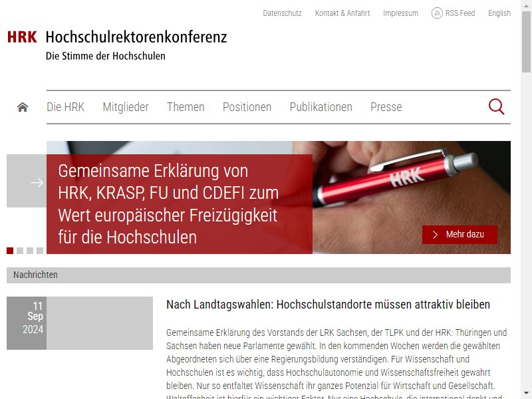
Task: Expand the Publikationen menu
Action: point(321,107)
